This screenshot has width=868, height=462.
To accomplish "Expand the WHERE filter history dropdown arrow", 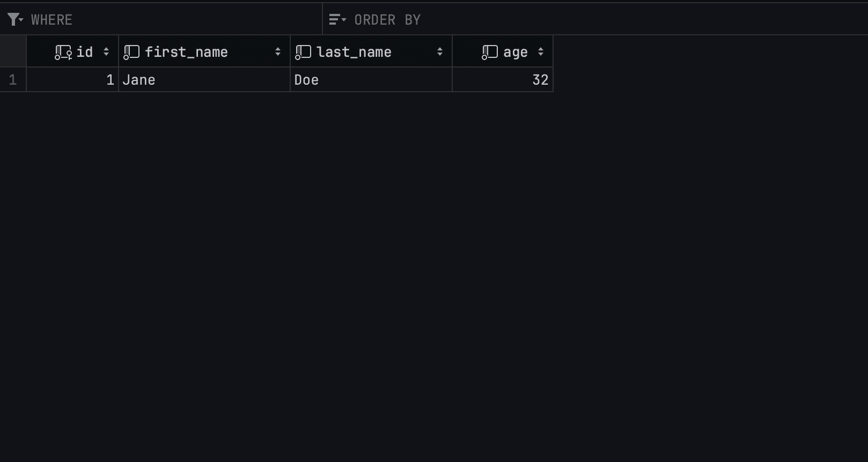I will pos(21,20).
